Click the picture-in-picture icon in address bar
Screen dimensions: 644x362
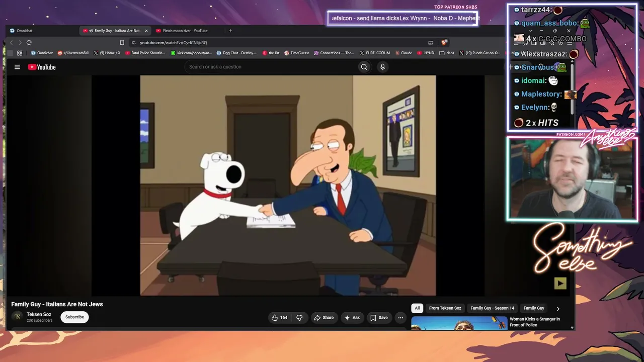click(430, 43)
